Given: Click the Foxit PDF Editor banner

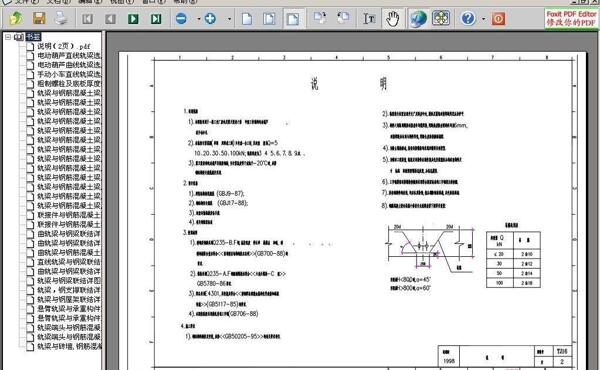Looking at the screenshot, I should [571, 18].
